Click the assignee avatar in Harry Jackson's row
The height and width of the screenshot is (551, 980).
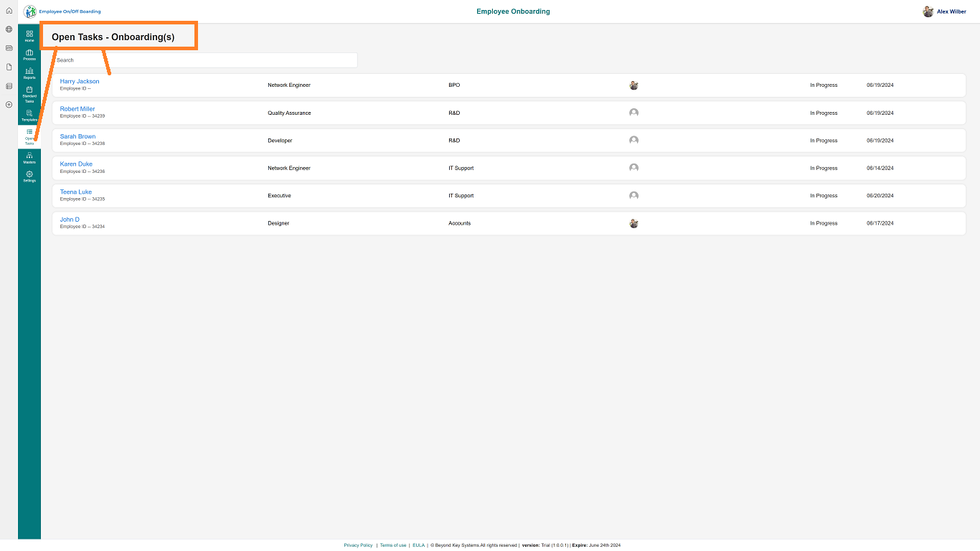tap(633, 85)
